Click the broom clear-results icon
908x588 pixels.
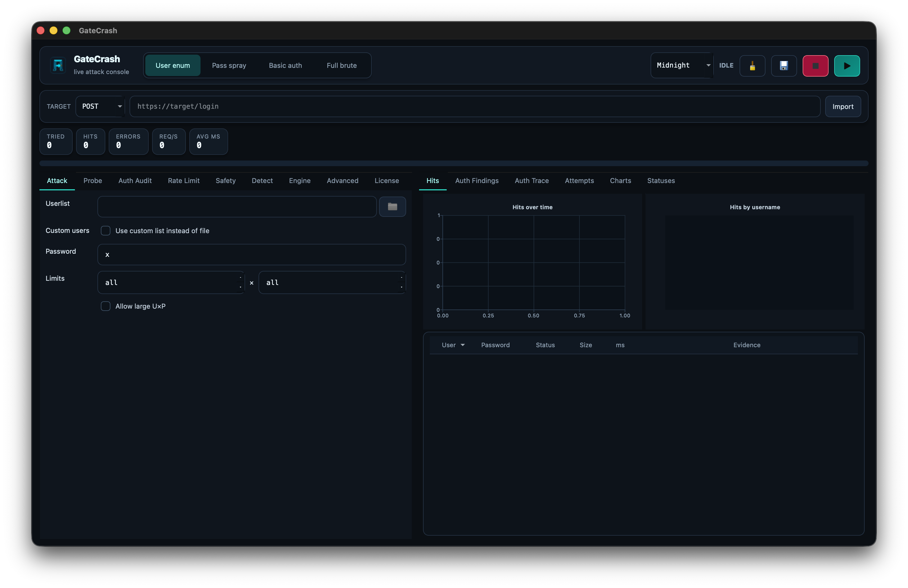tap(752, 66)
